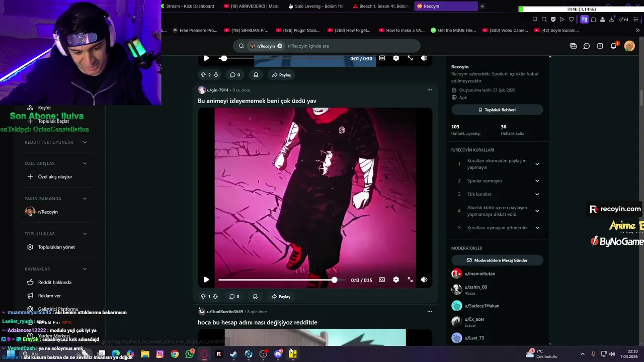Image resolution: width=644 pixels, height=362 pixels.
Task: Expand rule 5 Kurallara uymayan gönderiler
Action: (537, 228)
